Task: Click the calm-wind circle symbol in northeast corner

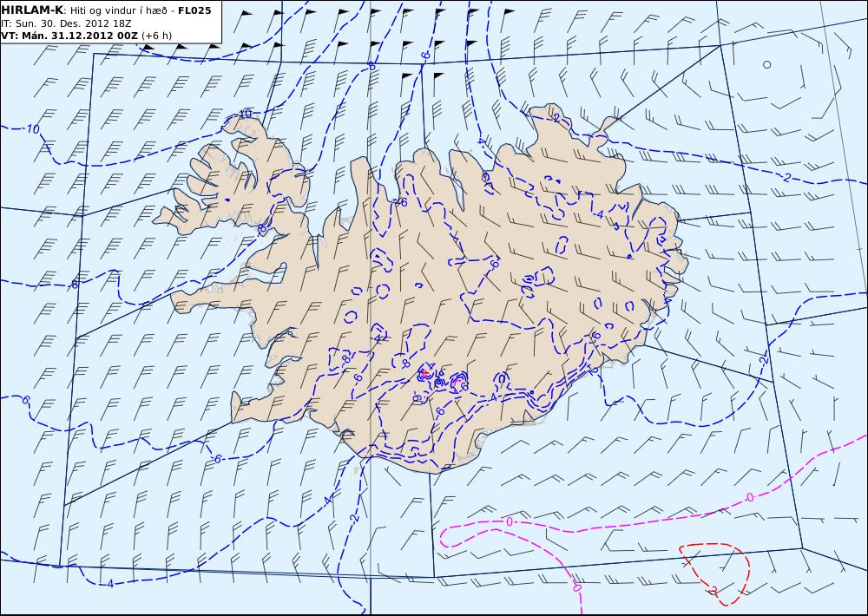Action: [766, 64]
